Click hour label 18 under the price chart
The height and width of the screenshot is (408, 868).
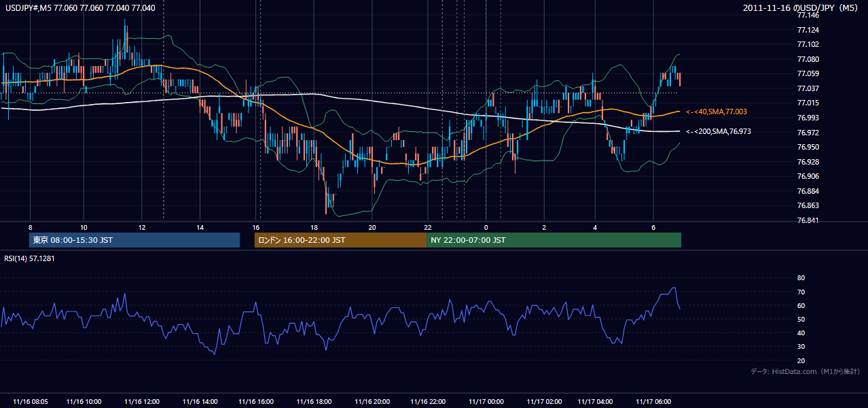[314, 227]
